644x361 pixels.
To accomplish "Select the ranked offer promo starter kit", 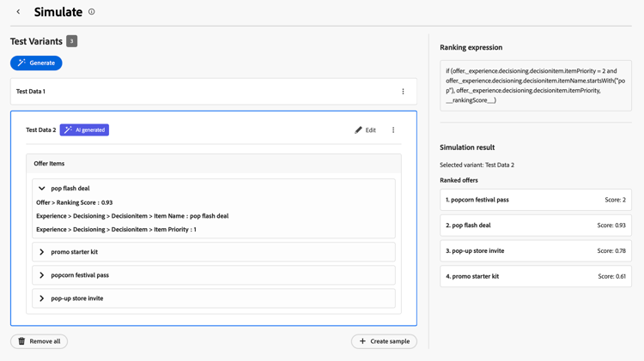I will pos(536,276).
